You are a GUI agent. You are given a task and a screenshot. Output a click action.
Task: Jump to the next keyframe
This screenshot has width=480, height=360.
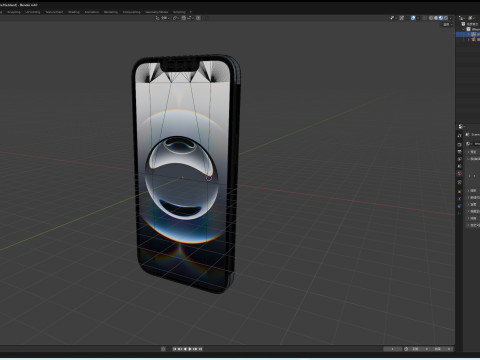(x=195, y=349)
